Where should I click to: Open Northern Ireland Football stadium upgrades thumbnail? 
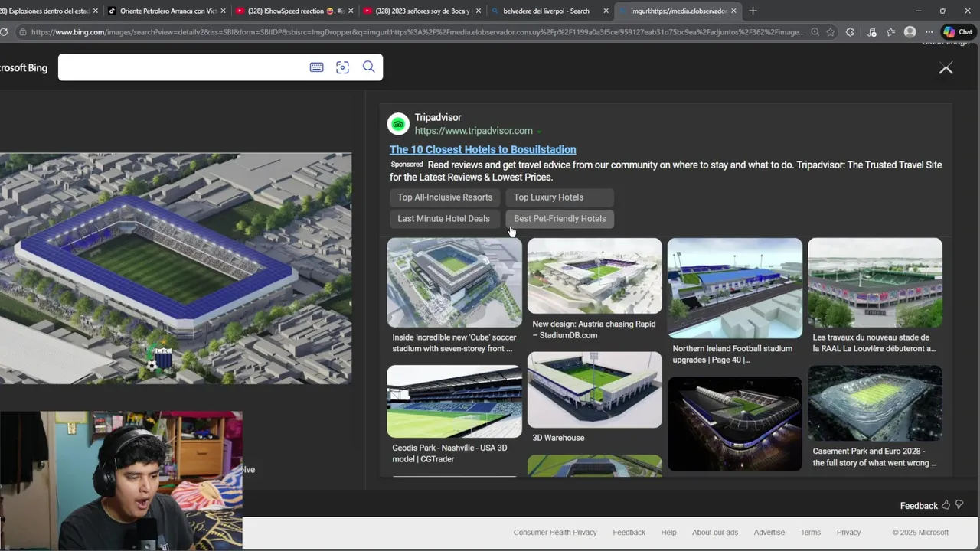click(x=734, y=288)
